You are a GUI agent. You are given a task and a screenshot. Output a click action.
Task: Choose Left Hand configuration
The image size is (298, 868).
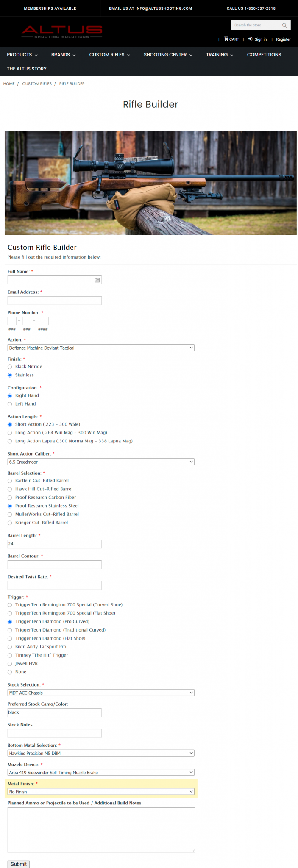click(x=10, y=404)
